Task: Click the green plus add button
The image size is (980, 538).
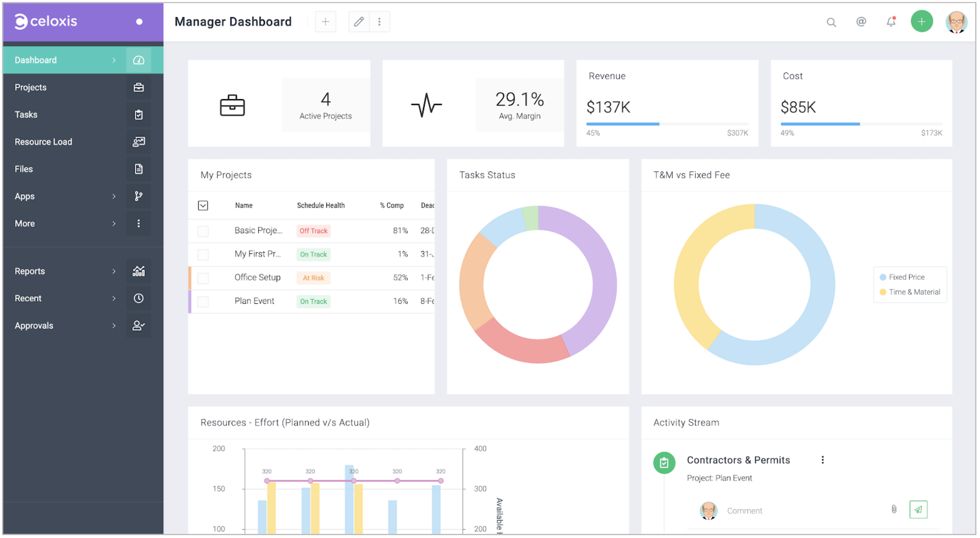Action: 921,21
